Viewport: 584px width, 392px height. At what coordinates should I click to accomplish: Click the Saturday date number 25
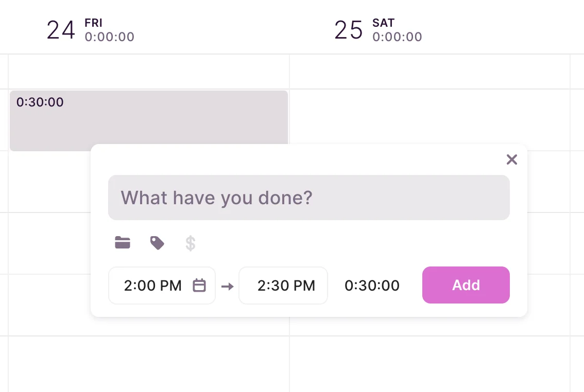pos(349,30)
